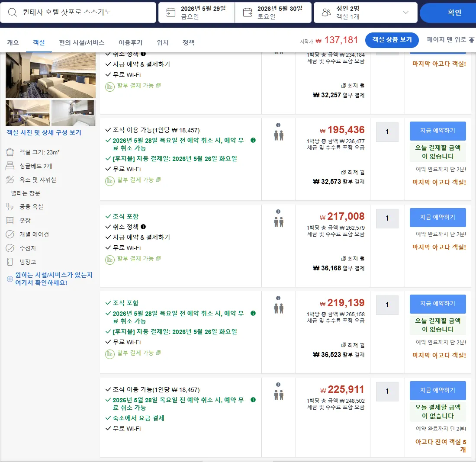
Task: Click installment badge icon in ₩217,008 row
Action: pyautogui.click(x=109, y=260)
